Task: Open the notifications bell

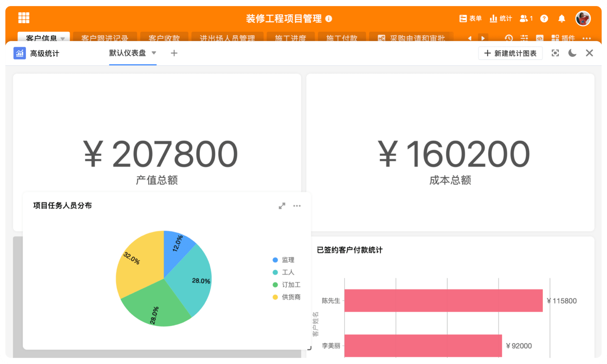Action: 561,19
